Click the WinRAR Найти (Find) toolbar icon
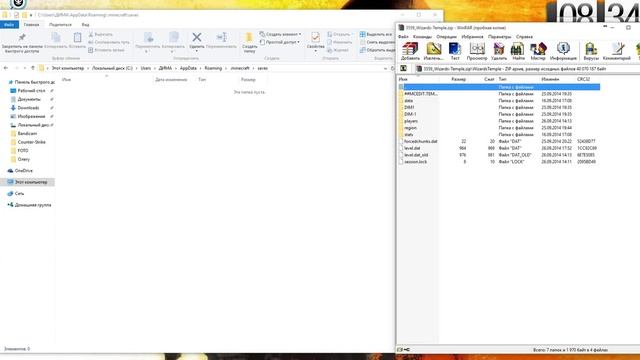Image resolution: width=640 pixels, height=360 pixels. click(518, 51)
